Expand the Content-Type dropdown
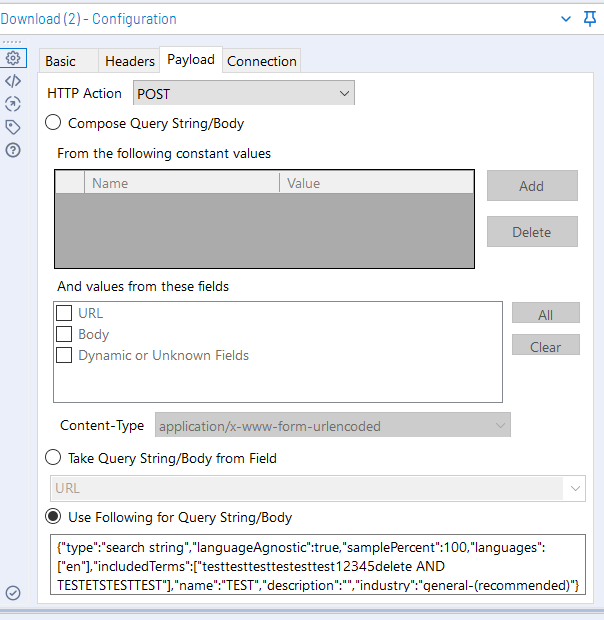The width and height of the screenshot is (604, 620). [x=332, y=425]
